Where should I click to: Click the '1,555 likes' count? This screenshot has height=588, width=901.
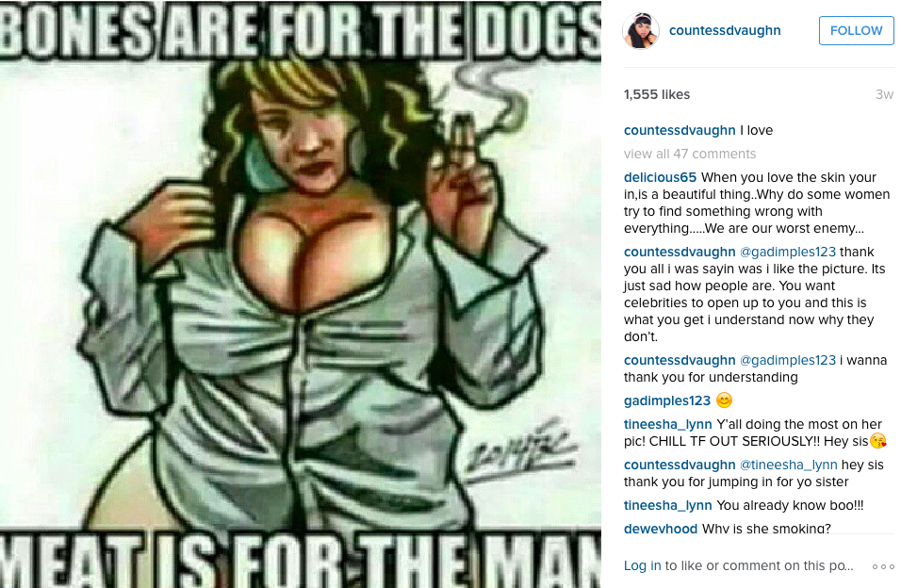pyautogui.click(x=657, y=95)
